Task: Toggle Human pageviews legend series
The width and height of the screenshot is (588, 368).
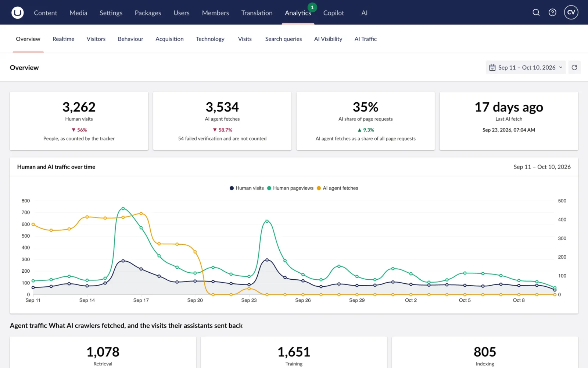Action: pyautogui.click(x=290, y=188)
